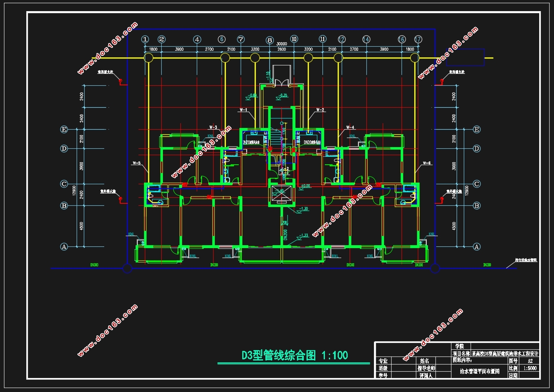Select axis bubble number 10
The height and width of the screenshot is (392, 554).
pos(294,39)
